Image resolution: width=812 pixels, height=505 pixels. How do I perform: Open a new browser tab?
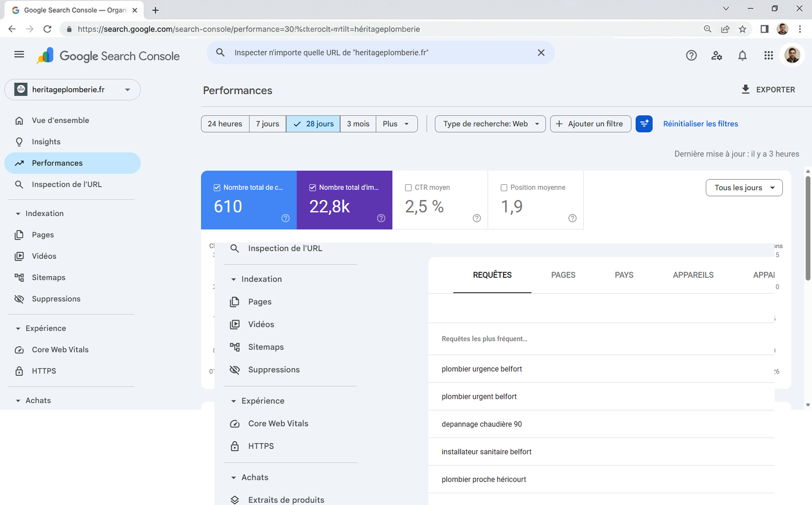click(155, 10)
